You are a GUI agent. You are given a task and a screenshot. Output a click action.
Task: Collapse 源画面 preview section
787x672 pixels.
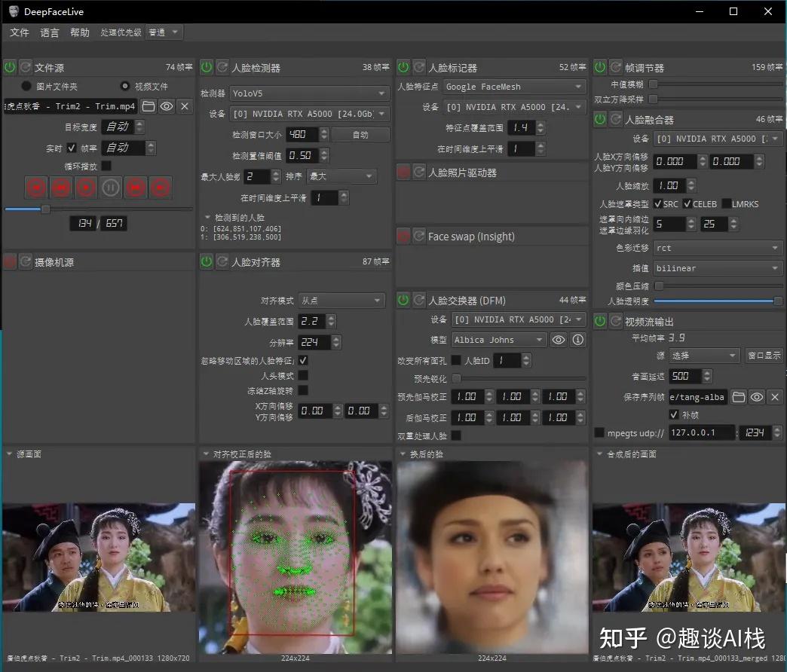point(9,454)
